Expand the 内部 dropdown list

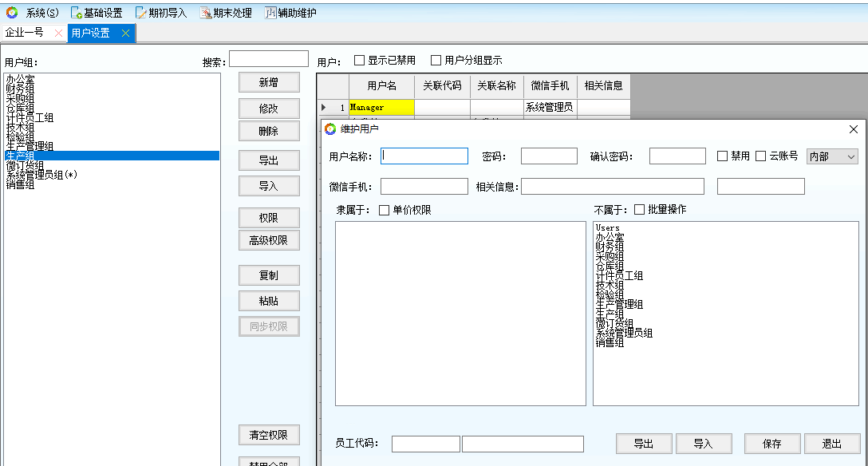[850, 156]
